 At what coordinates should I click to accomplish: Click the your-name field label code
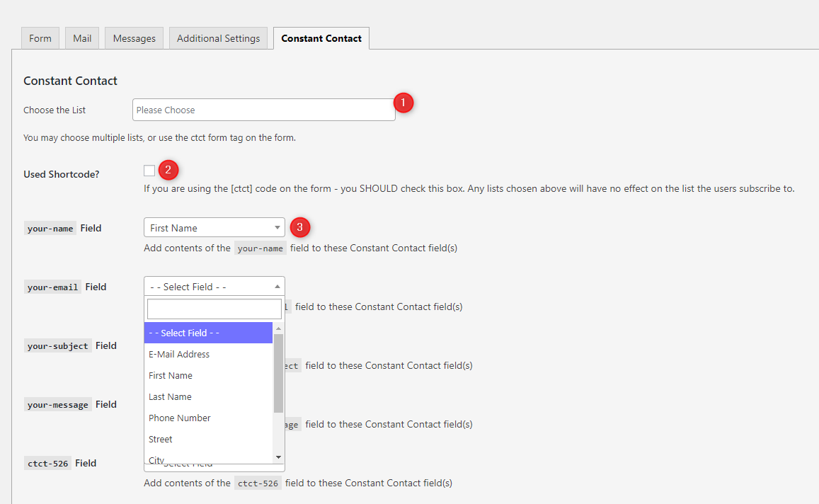(x=50, y=228)
